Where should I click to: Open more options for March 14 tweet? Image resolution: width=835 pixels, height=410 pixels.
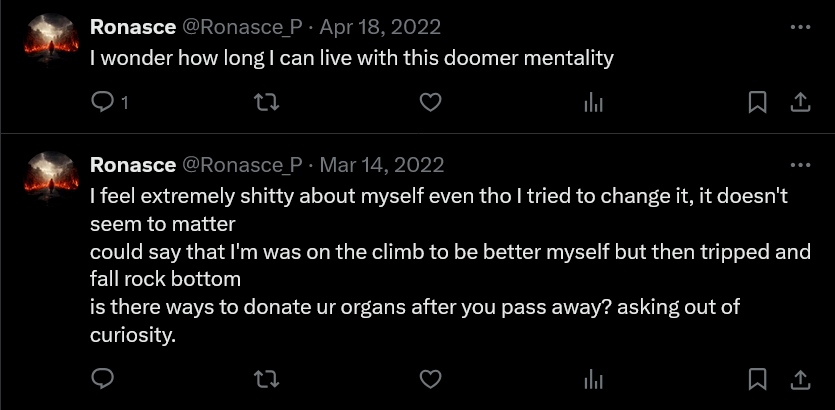[x=800, y=164]
